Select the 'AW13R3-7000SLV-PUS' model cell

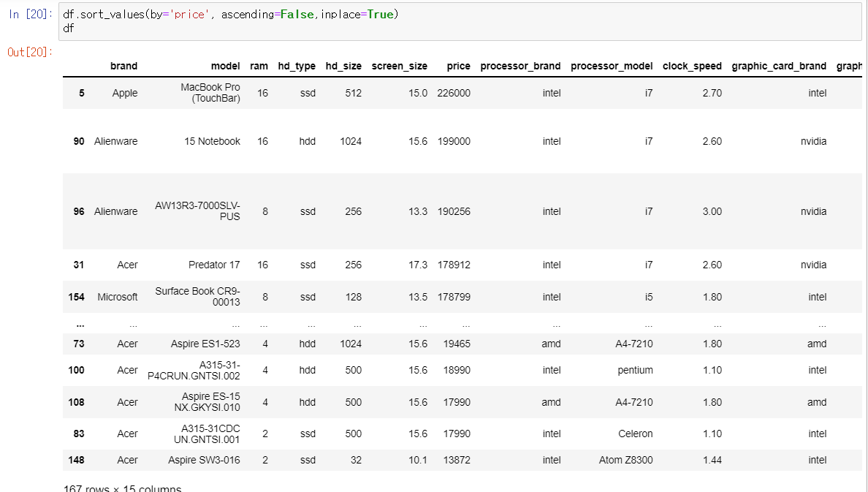[x=197, y=211]
